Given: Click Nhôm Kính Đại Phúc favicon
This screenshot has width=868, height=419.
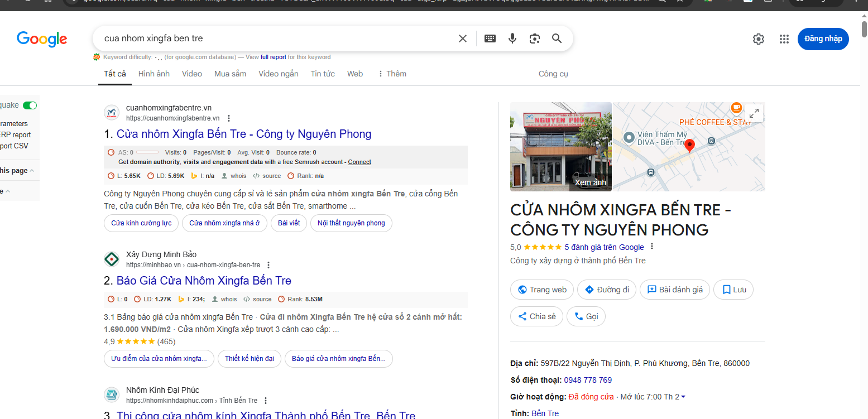Looking at the screenshot, I should point(112,395).
